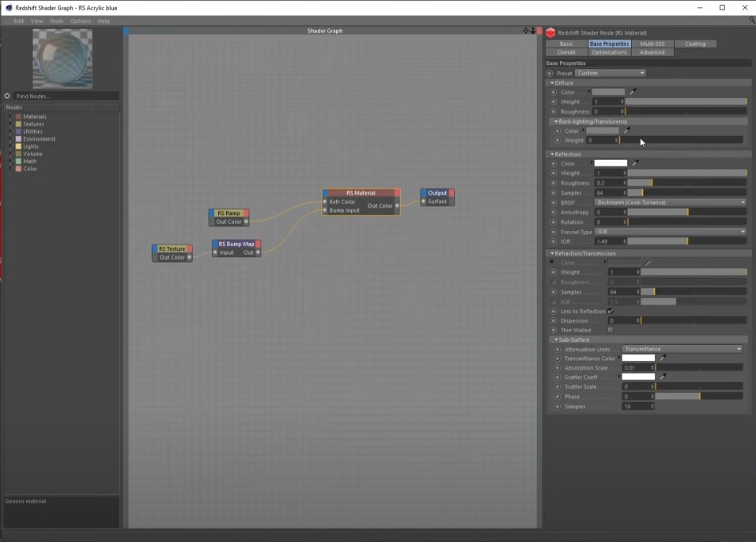Click the Out Color port on RS Ramp node

click(247, 222)
